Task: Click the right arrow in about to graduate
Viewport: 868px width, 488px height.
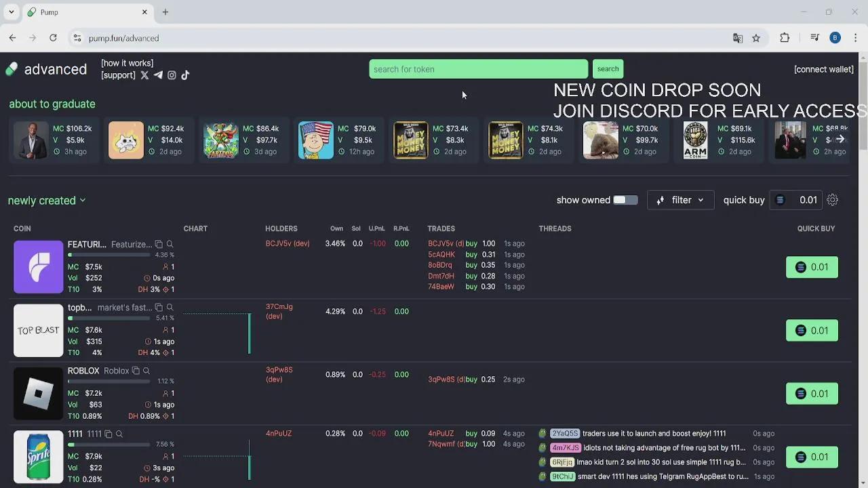Action: coord(840,139)
